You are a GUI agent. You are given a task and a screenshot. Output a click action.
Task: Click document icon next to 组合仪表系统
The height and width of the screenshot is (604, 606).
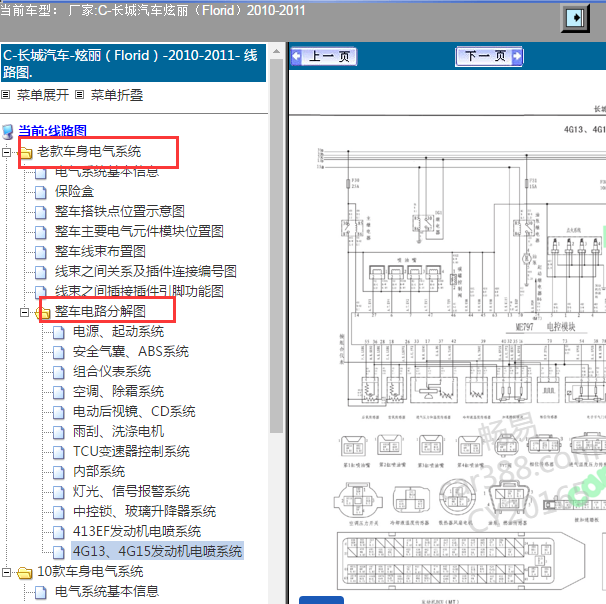point(59,373)
